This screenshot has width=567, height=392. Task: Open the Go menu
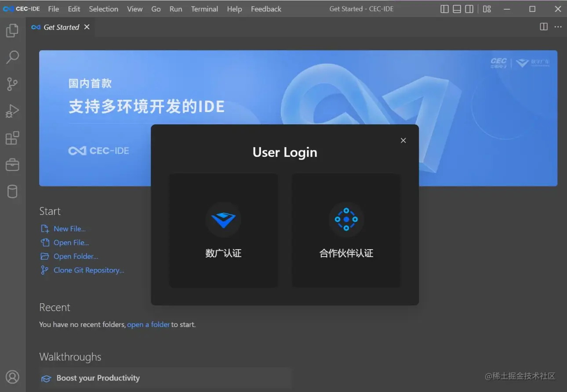[x=156, y=9]
